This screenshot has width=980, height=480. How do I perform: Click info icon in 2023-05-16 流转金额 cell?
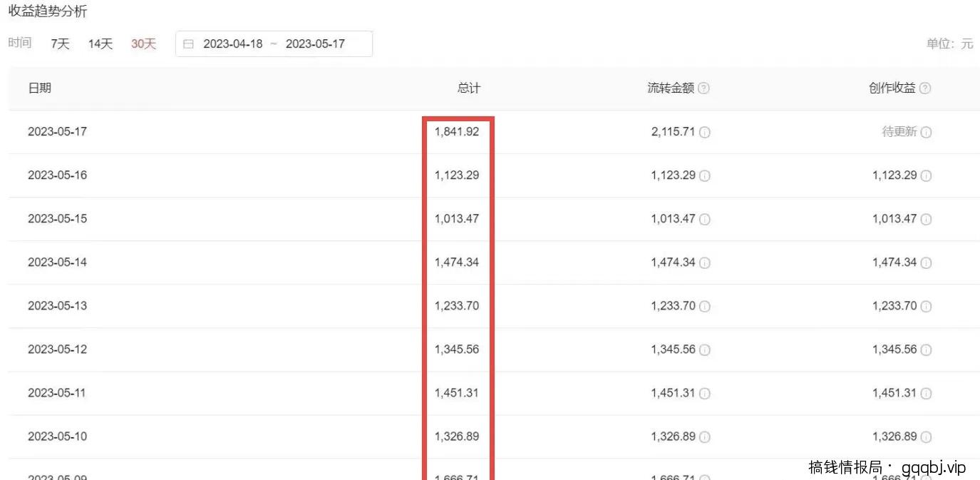tap(704, 175)
